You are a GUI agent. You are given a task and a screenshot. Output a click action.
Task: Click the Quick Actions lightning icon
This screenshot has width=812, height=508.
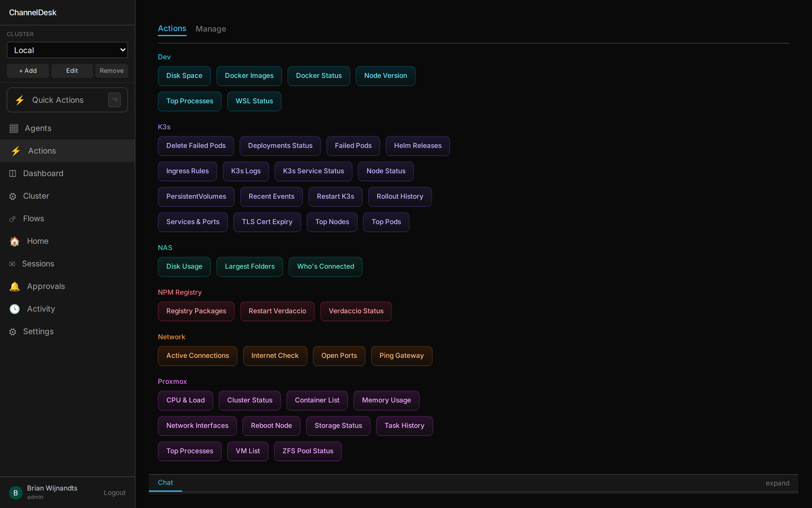[20, 100]
